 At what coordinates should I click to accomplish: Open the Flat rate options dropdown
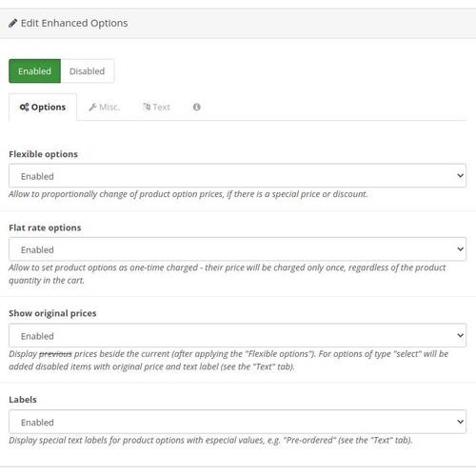tap(237, 249)
